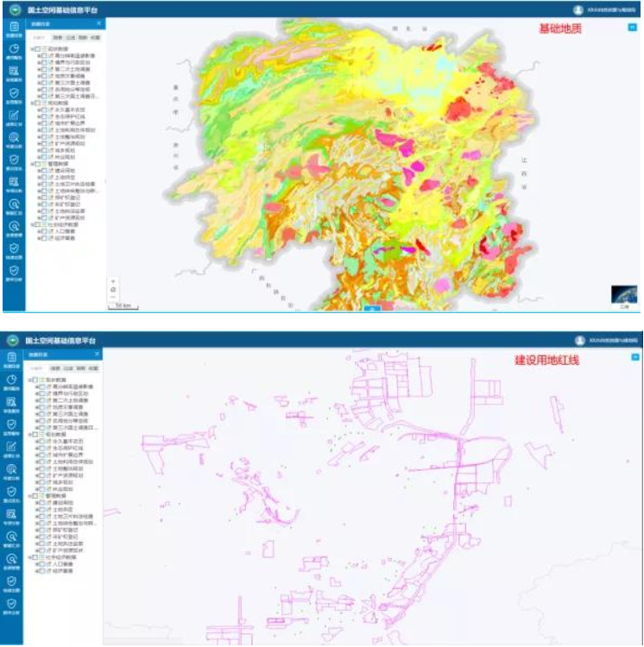Click the first shield-check sidebar icon in lower window
The height and width of the screenshot is (647, 644).
pyautogui.click(x=12, y=426)
